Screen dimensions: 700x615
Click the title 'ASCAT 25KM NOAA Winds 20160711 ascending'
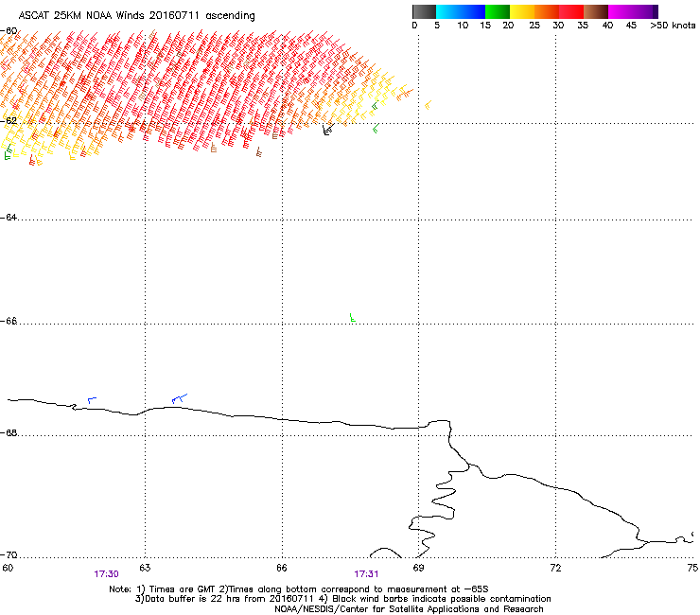pyautogui.click(x=136, y=16)
